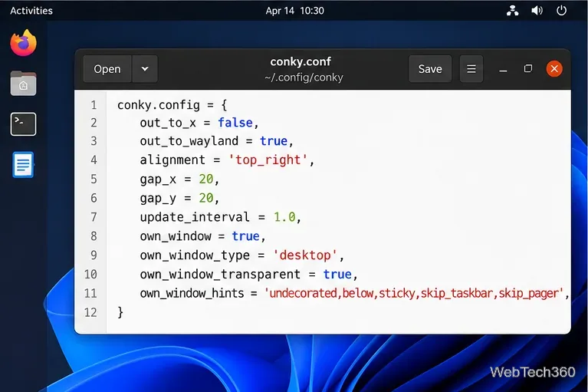Close the conky.conf editor window
This screenshot has height=392, width=588.
tap(554, 69)
